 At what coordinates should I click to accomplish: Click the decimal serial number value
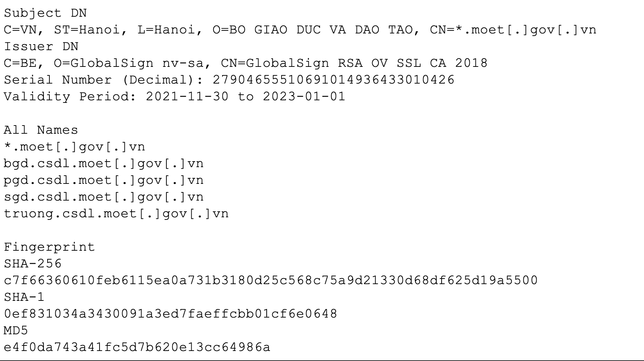pyautogui.click(x=334, y=80)
